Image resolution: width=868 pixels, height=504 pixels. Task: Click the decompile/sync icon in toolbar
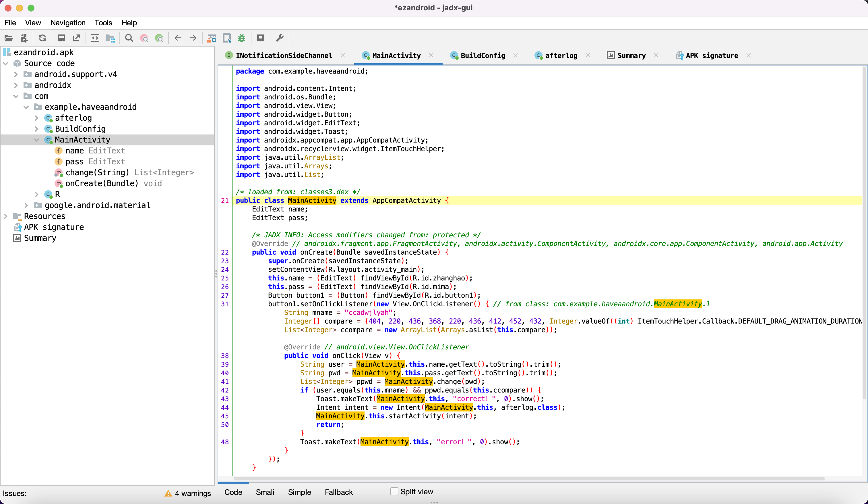42,39
